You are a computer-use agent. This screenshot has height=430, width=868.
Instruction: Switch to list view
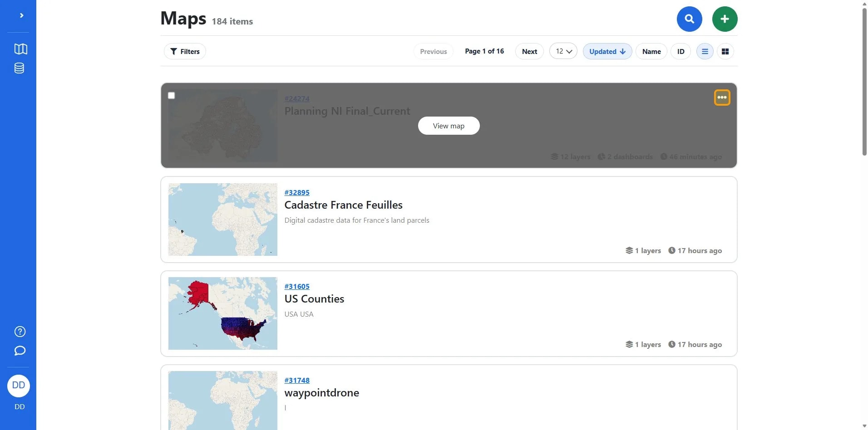(x=705, y=51)
